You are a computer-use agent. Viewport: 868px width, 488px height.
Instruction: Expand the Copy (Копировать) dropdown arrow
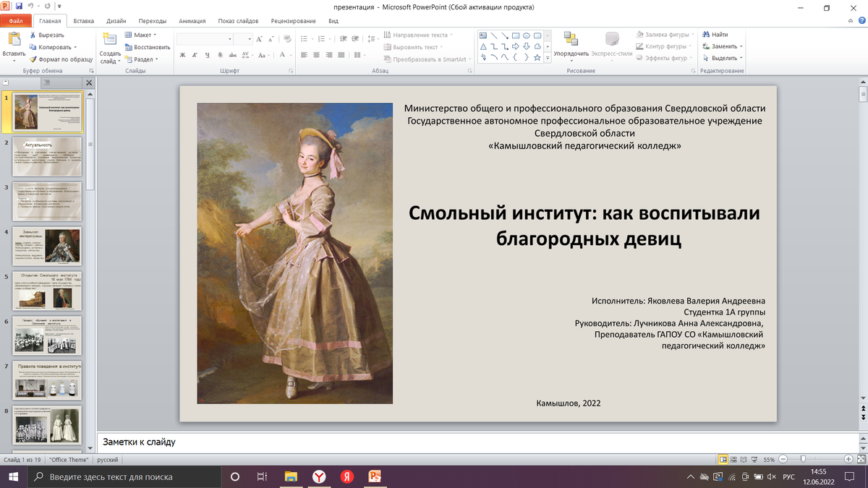(x=76, y=47)
